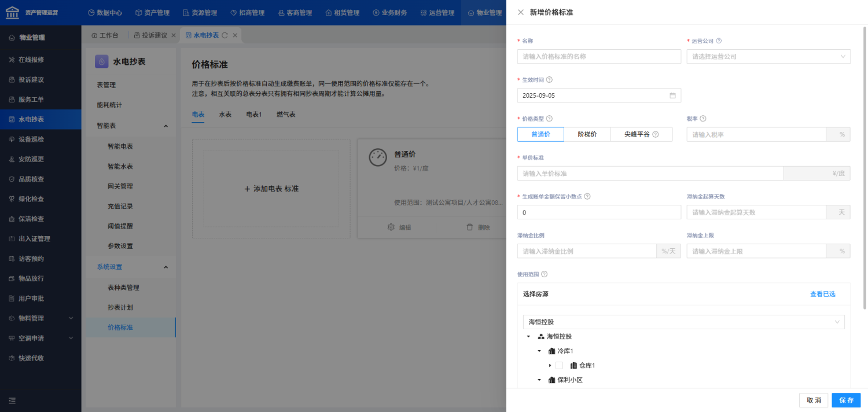Viewport: 868px width, 412px height.
Task: Switch to the 电表1 tab
Action: pyautogui.click(x=254, y=115)
